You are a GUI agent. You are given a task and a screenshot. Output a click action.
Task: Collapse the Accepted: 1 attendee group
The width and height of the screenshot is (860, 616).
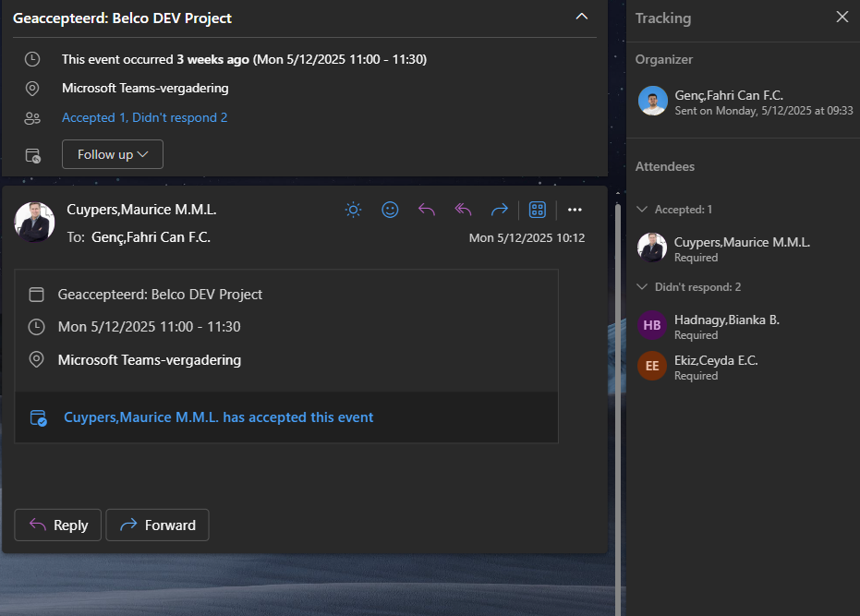[643, 210]
